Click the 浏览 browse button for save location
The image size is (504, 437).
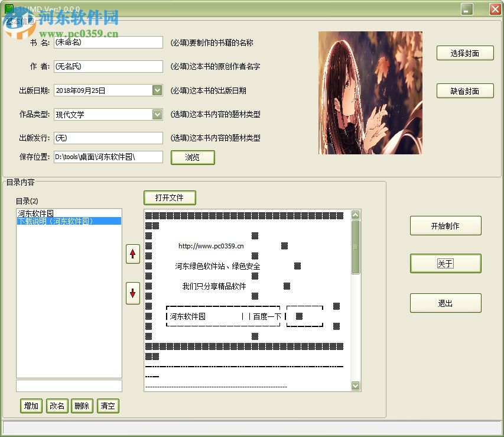193,157
